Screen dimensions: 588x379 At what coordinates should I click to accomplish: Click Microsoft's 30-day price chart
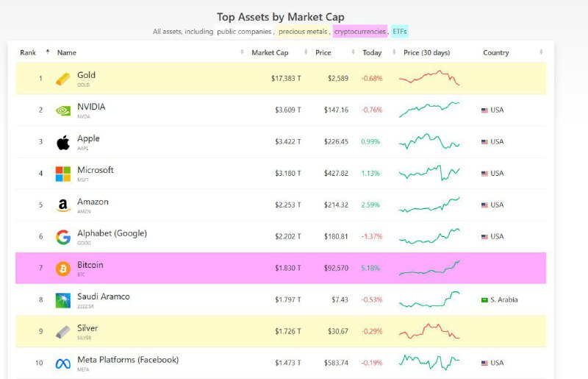click(429, 173)
